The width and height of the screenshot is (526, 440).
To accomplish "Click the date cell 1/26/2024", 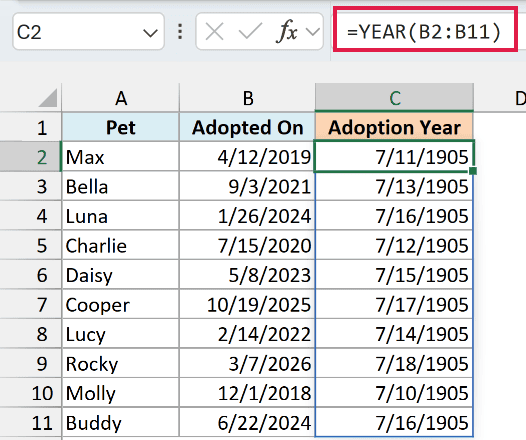I will pyautogui.click(x=248, y=216).
